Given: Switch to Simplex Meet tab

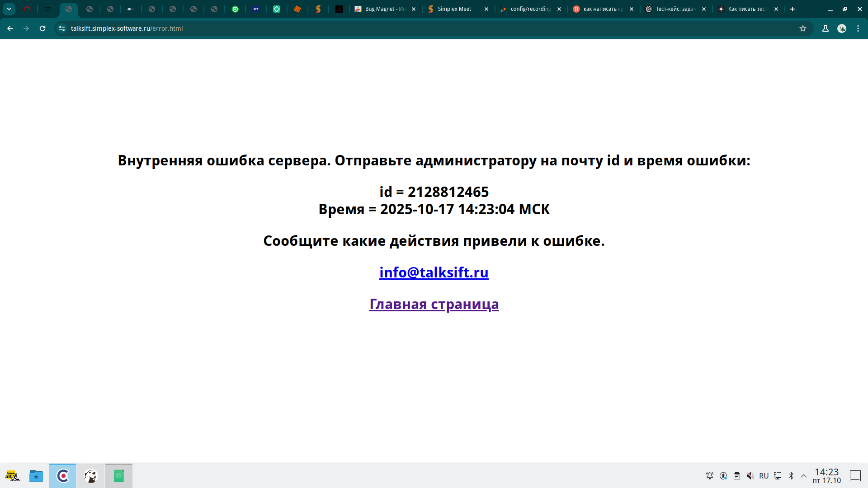Looking at the screenshot, I should pos(454,9).
